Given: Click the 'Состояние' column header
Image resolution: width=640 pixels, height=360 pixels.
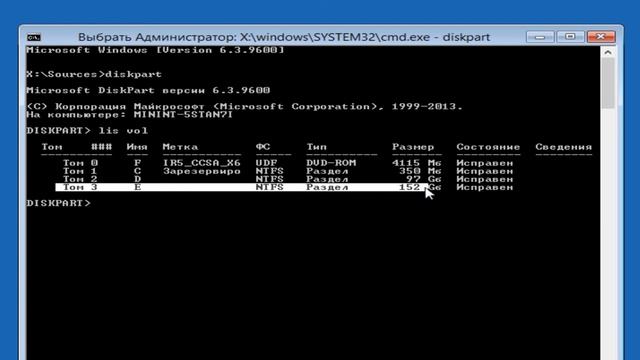Looking at the screenshot, I should click(x=488, y=147).
